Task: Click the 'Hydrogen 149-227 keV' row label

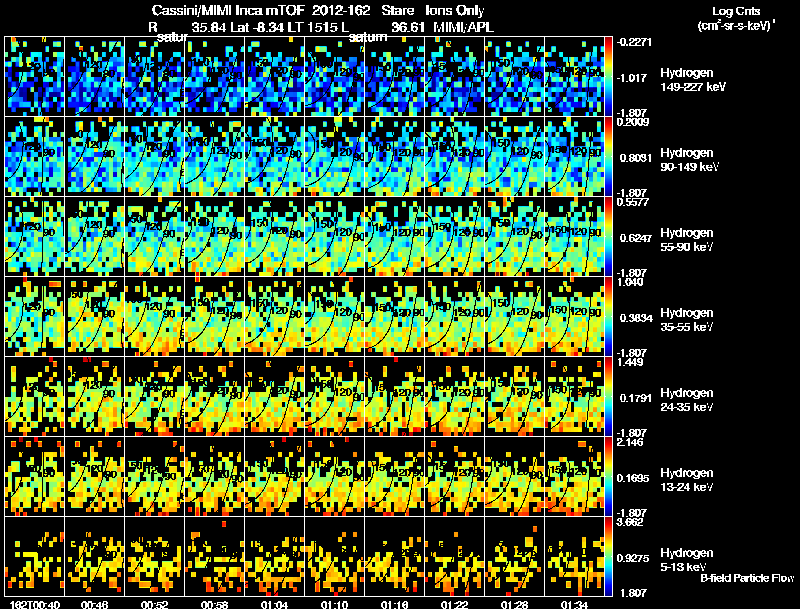Action: click(692, 80)
